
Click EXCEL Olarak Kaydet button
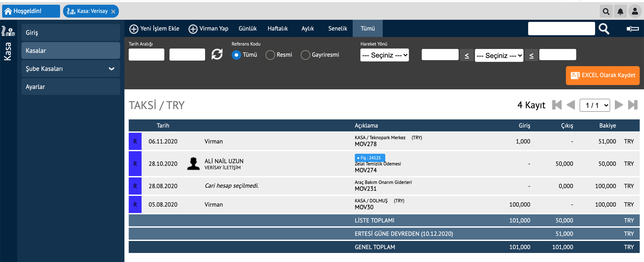[x=603, y=75]
